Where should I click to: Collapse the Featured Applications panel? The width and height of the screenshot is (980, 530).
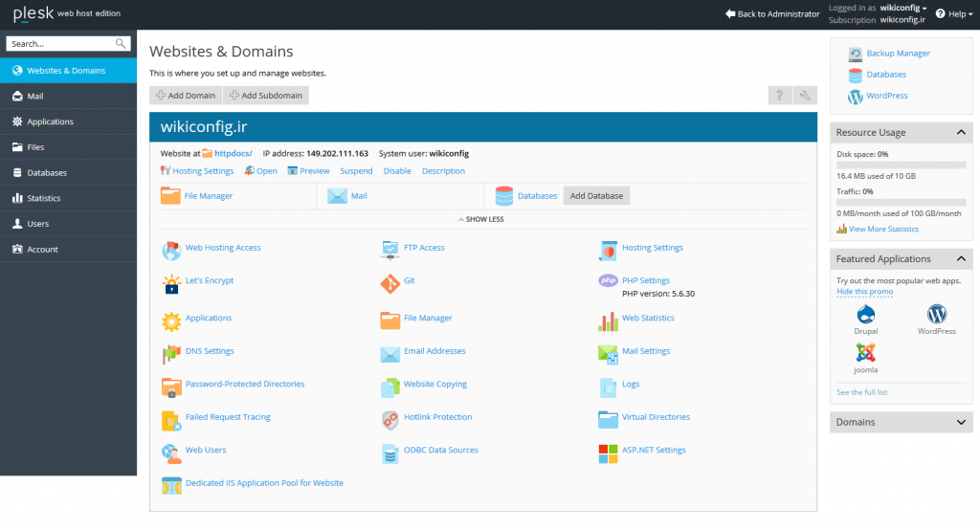961,259
